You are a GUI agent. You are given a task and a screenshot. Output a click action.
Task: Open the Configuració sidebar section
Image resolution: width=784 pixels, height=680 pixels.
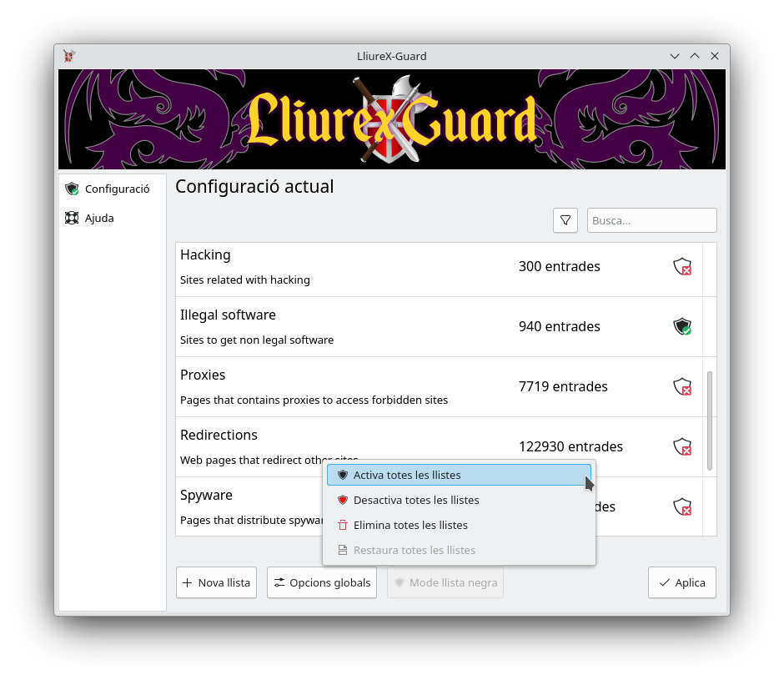pos(113,189)
